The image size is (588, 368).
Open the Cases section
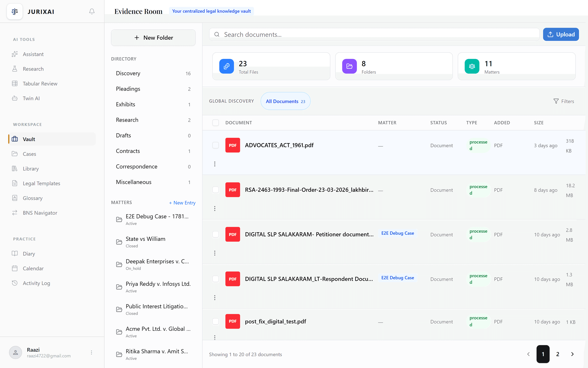pos(52,154)
